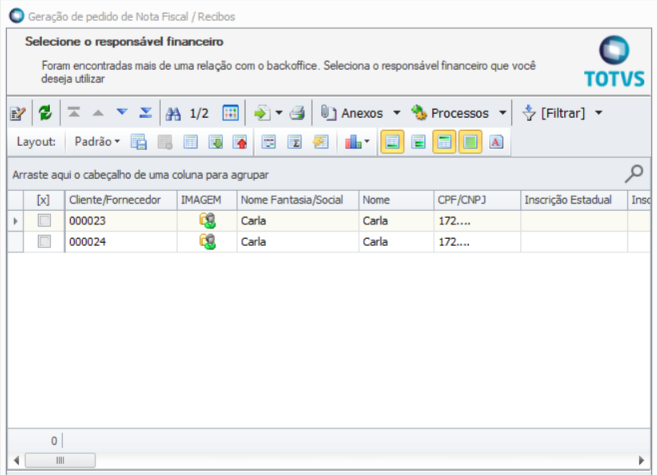Click the [x] select-all column header
The image size is (657, 475).
tap(44, 200)
